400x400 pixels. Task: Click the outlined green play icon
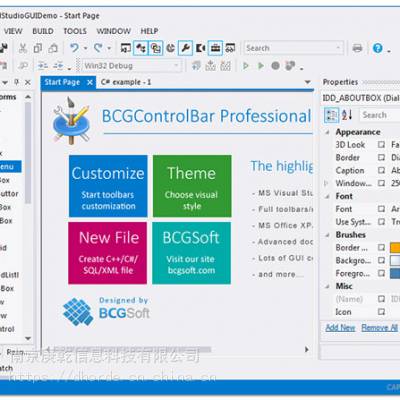click(x=246, y=66)
